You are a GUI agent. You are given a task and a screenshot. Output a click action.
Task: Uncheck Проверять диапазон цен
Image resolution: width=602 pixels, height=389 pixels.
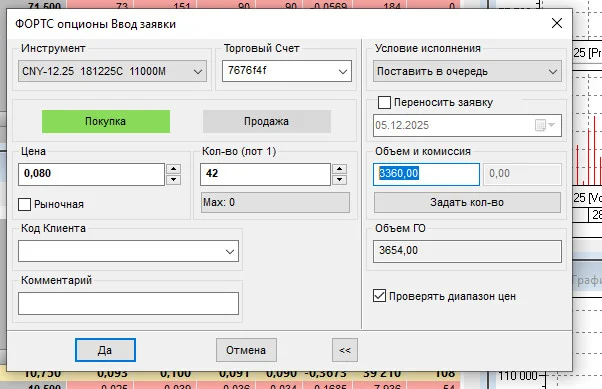[379, 296]
